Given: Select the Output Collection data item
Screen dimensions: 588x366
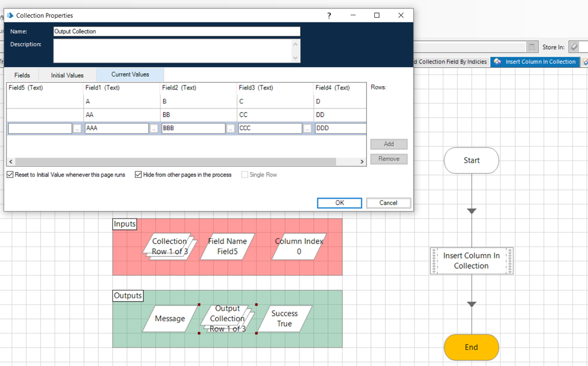Looking at the screenshot, I should pos(227,319).
